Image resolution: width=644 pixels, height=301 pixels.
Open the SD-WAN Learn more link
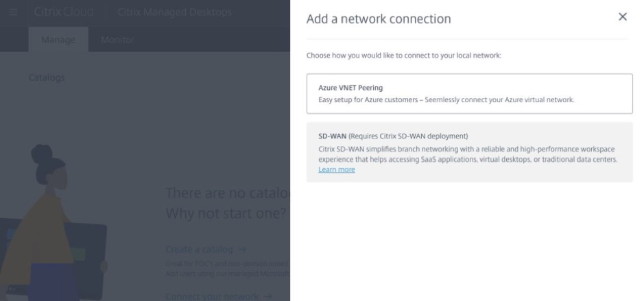coord(336,169)
